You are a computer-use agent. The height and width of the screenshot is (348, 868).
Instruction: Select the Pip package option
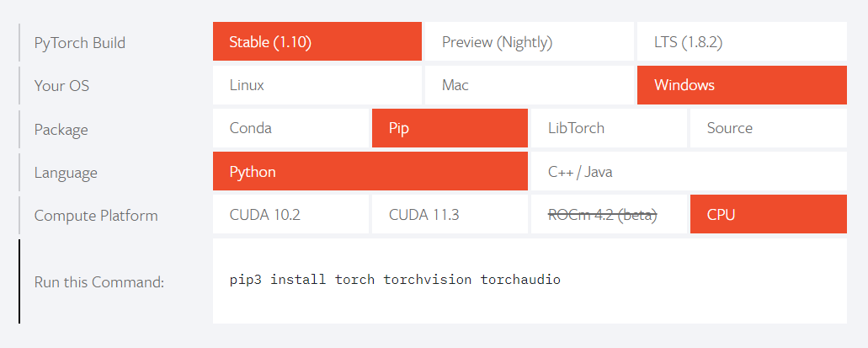tap(450, 128)
